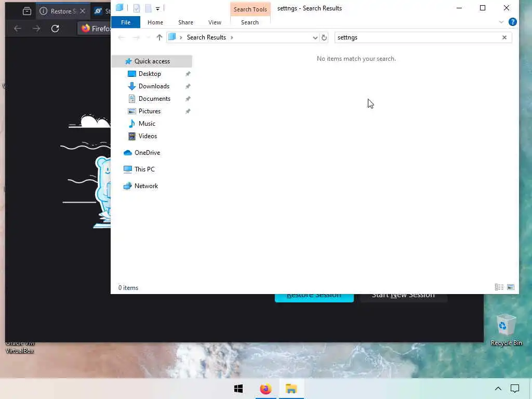Open the Share ribbon tab
Image resolution: width=532 pixels, height=399 pixels.
click(x=185, y=22)
